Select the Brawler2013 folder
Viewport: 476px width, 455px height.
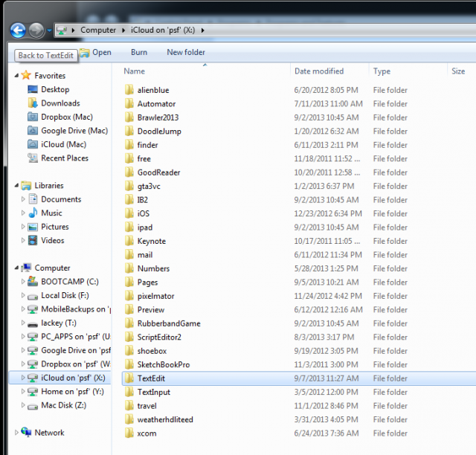158,117
